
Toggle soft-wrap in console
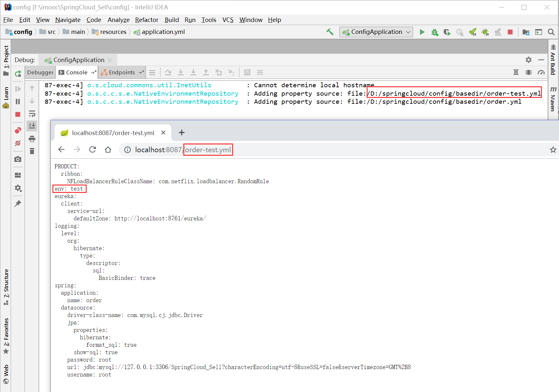coord(32,113)
